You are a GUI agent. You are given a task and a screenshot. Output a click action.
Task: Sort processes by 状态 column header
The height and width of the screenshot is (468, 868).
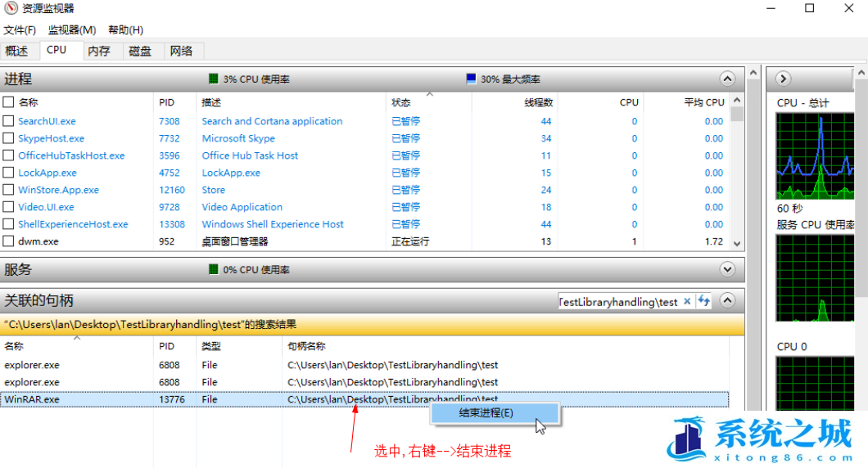tap(401, 102)
